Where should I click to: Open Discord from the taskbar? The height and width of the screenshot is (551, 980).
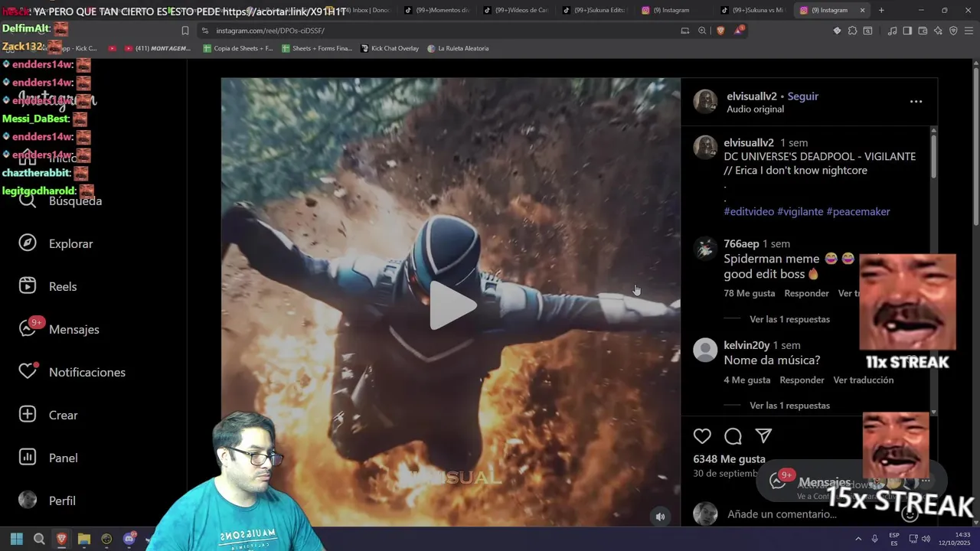coord(129,539)
